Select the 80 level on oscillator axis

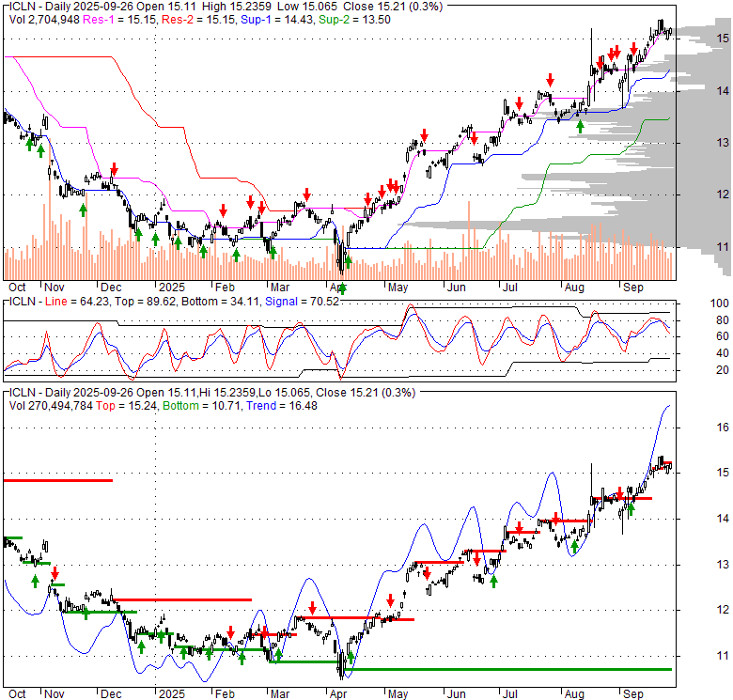[723, 320]
